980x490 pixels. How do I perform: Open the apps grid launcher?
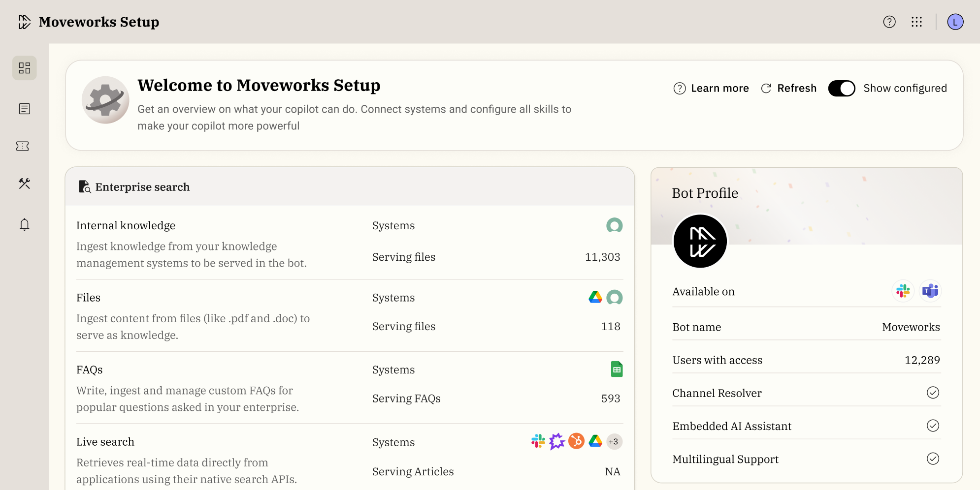(916, 22)
